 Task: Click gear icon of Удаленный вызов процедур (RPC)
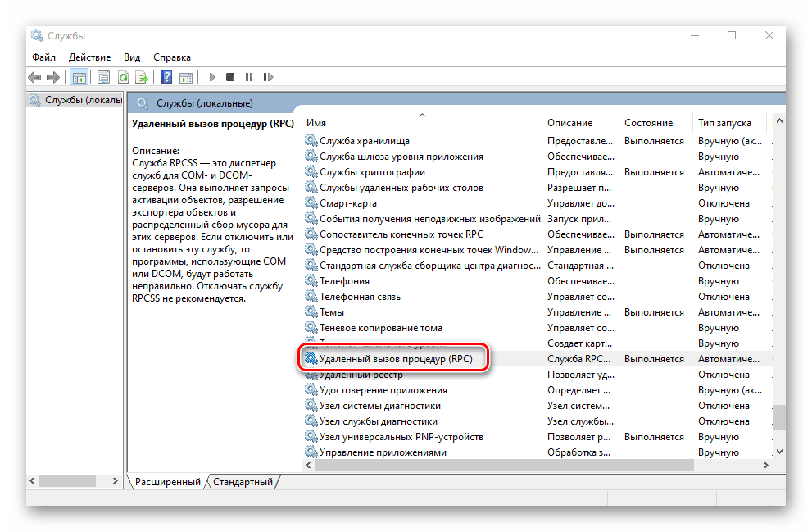pyautogui.click(x=311, y=358)
